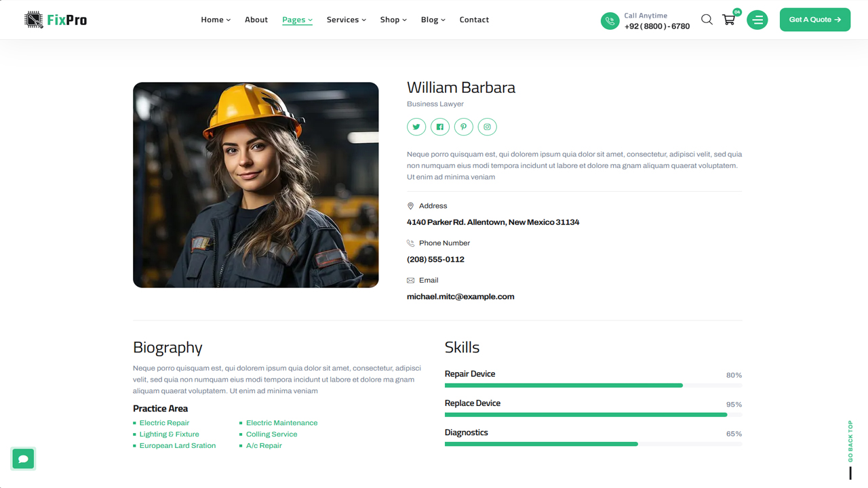
Task: Click the Diagnostics progress bar
Action: [x=593, y=444]
